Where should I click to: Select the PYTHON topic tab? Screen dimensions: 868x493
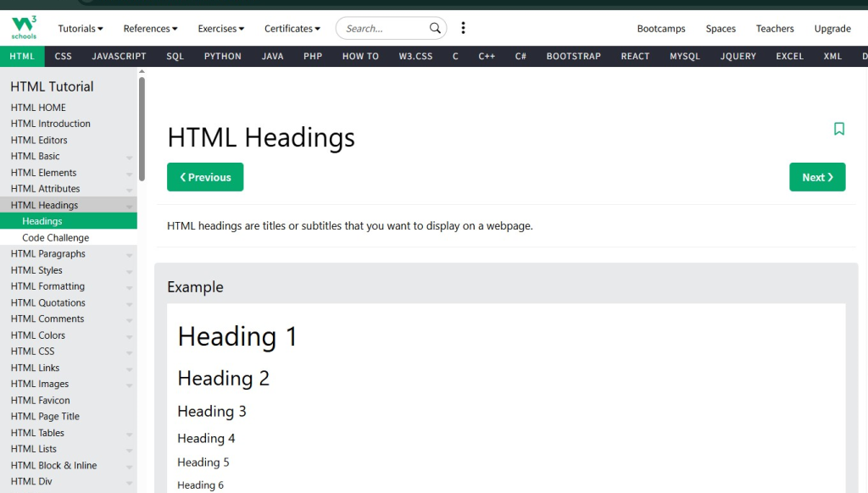(x=222, y=56)
